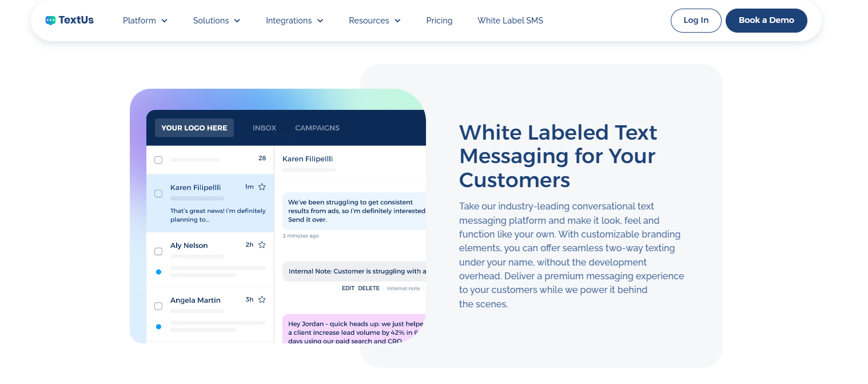Go to the Pricing page

439,21
